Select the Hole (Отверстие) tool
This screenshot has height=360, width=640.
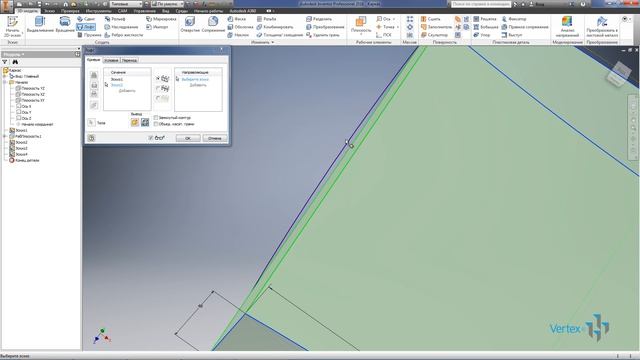tap(190, 25)
